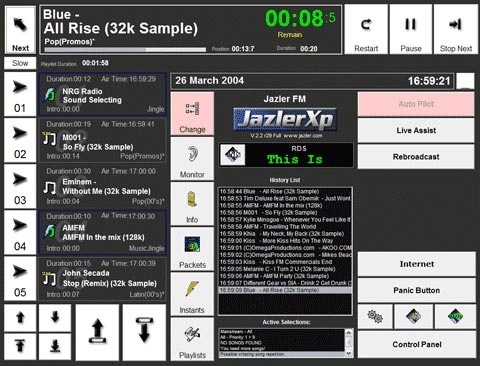Enable Auto Pilot mode

click(416, 104)
